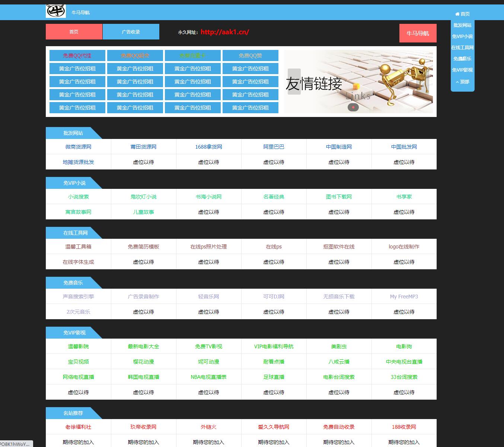504x447 pixels.
Task: Open the 中国批发网 link
Action: pos(404,147)
